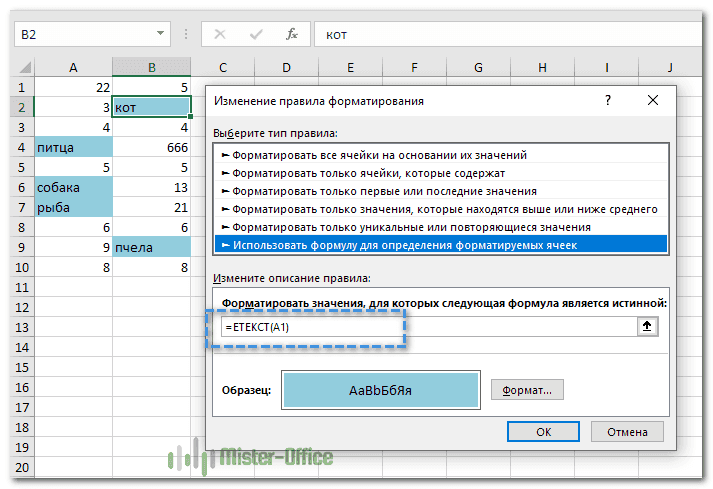Select rule type above or below average

[x=441, y=209]
